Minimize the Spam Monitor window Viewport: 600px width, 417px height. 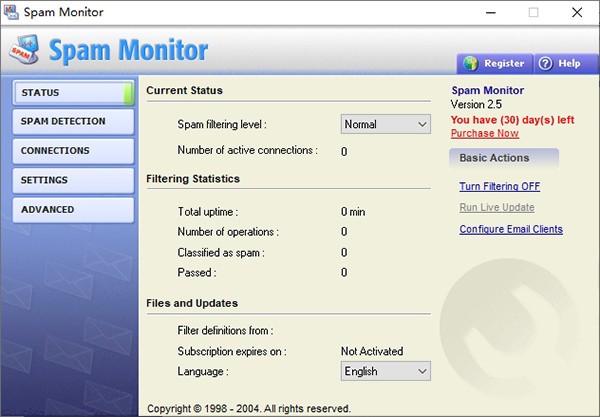coord(487,13)
